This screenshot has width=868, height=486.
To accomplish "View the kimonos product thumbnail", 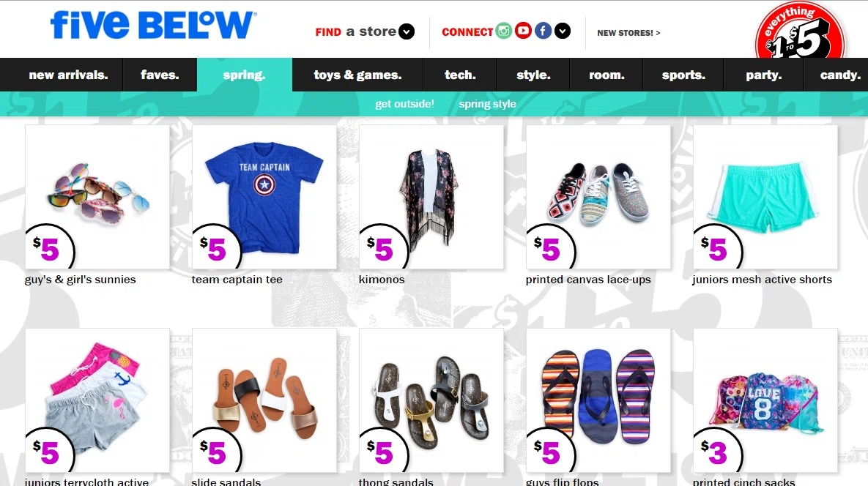I will pyautogui.click(x=431, y=197).
